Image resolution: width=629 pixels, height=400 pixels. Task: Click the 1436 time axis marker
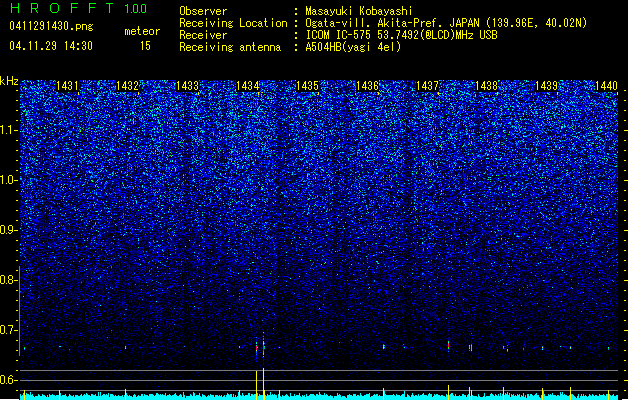pyautogui.click(x=367, y=86)
